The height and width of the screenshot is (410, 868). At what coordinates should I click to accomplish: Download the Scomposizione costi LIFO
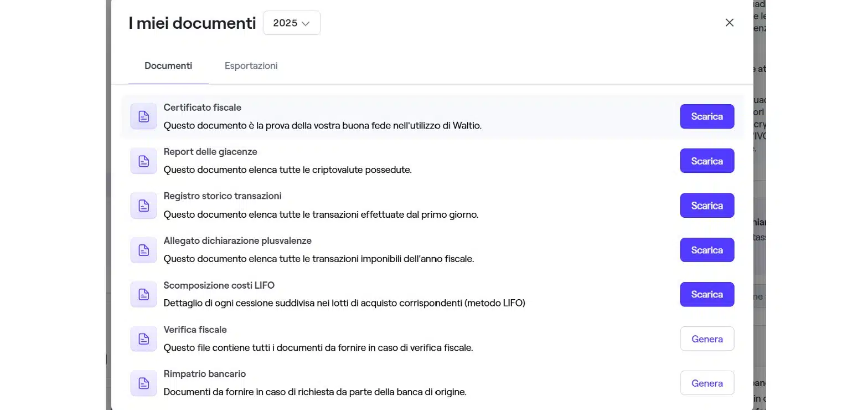tap(707, 294)
